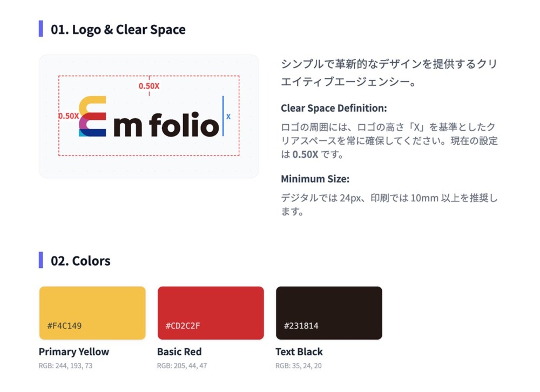The image size is (540, 392).
Task: Click the colorful E logo mark
Action: coord(92,116)
